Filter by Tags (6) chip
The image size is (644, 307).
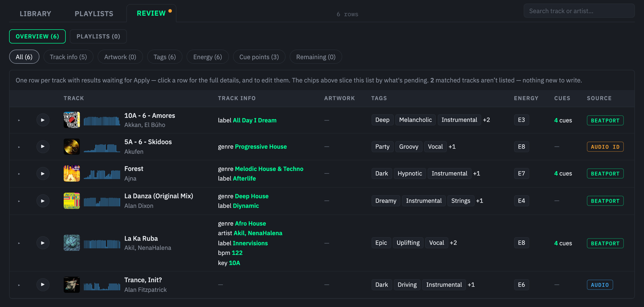pyautogui.click(x=165, y=57)
